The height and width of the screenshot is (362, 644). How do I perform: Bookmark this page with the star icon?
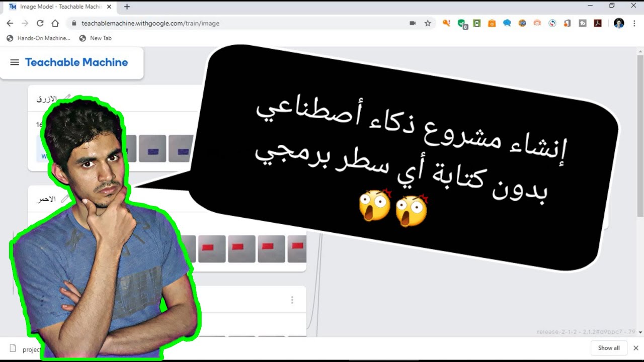click(x=428, y=23)
